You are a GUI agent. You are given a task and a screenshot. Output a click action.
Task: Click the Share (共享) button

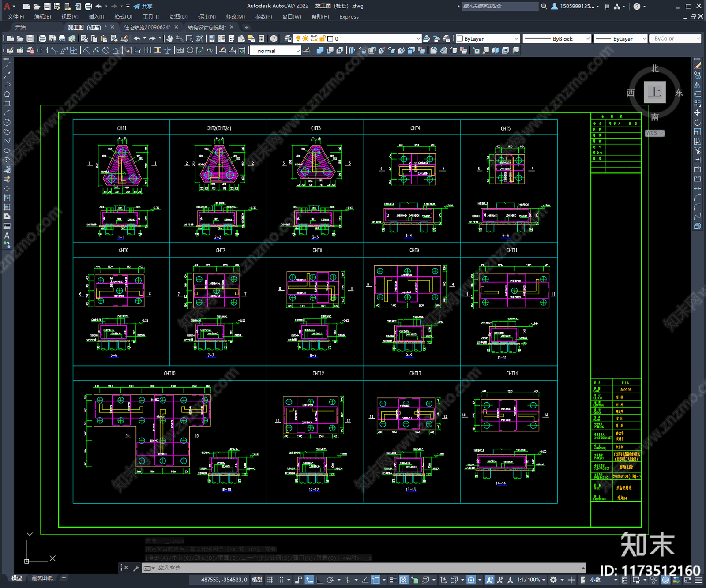point(143,6)
